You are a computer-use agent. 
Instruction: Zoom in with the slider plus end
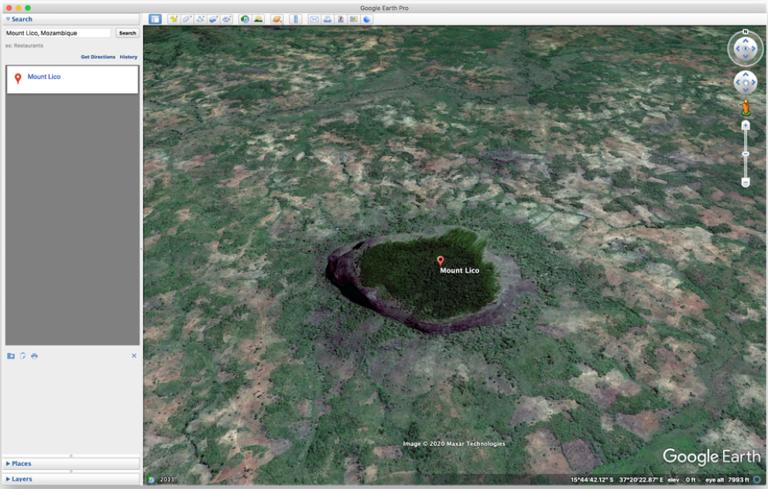click(745, 125)
